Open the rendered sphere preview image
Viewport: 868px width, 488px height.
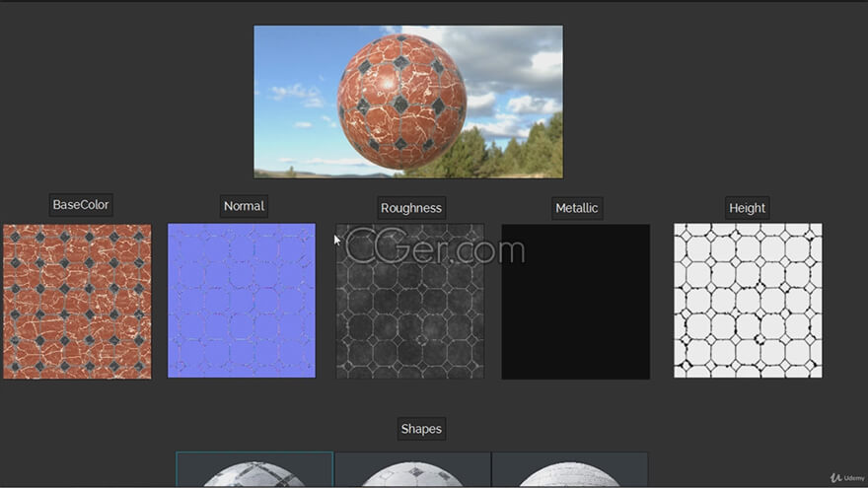tap(408, 102)
